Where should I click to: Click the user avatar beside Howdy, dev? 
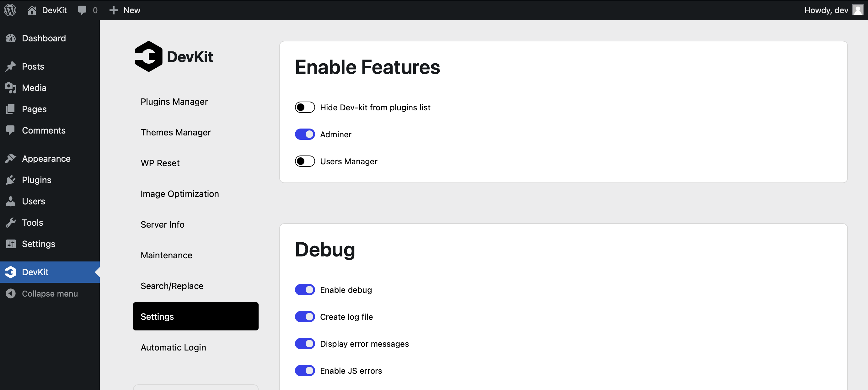click(x=858, y=10)
